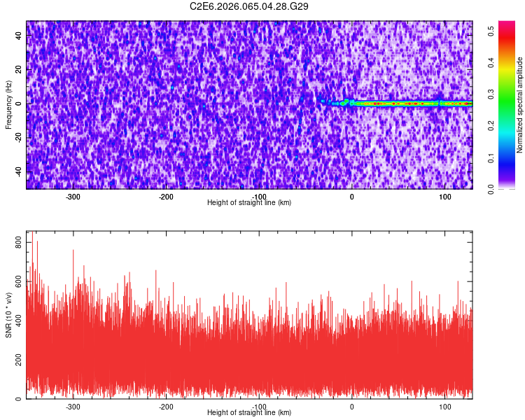Click the 40 tick on the frequency axis
The width and height of the screenshot is (525, 420).
[19, 36]
